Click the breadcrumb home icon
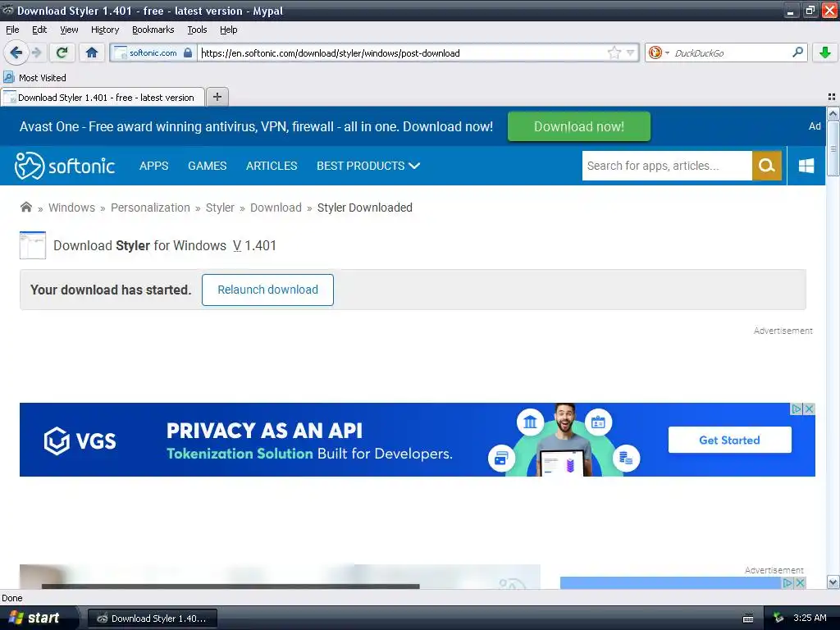The width and height of the screenshot is (840, 630). tap(25, 207)
